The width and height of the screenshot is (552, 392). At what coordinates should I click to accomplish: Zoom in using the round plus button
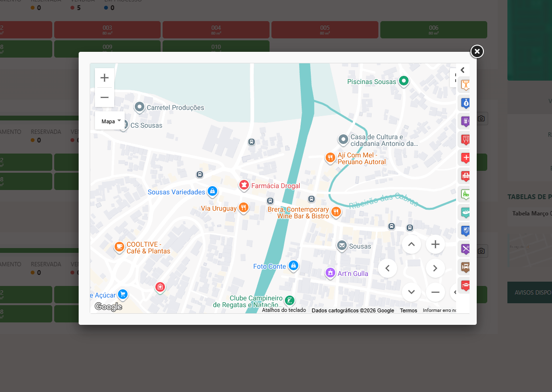[x=435, y=244]
